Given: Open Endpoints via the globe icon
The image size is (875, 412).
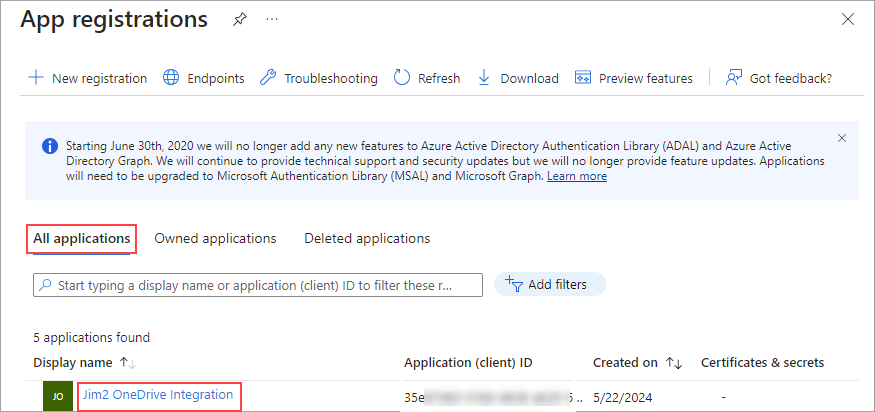Looking at the screenshot, I should 171,78.
